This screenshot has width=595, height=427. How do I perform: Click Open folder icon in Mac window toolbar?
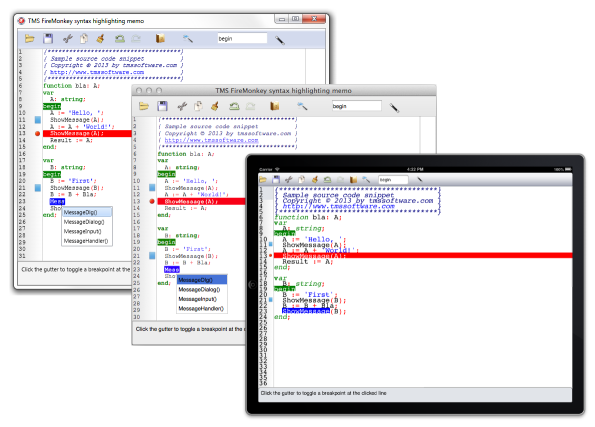click(x=144, y=106)
